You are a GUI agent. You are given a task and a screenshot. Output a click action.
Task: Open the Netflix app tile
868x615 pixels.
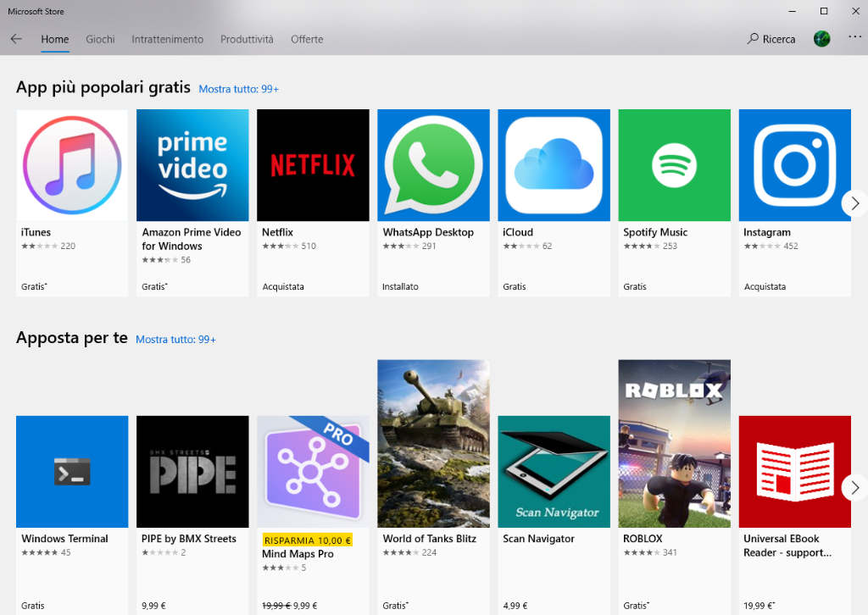pos(313,202)
